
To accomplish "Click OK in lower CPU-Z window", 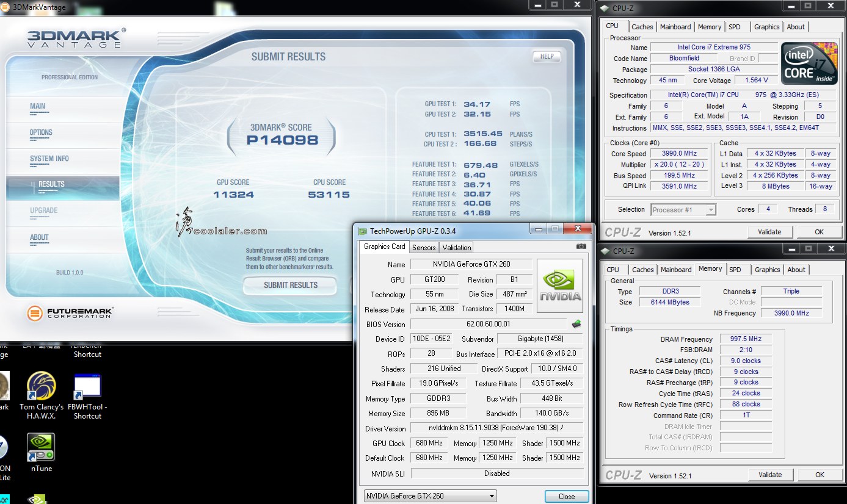I will [820, 475].
